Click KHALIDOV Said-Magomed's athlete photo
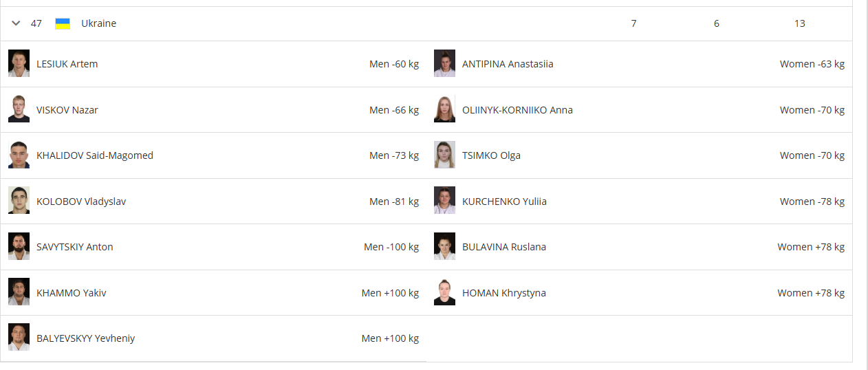 click(19, 155)
